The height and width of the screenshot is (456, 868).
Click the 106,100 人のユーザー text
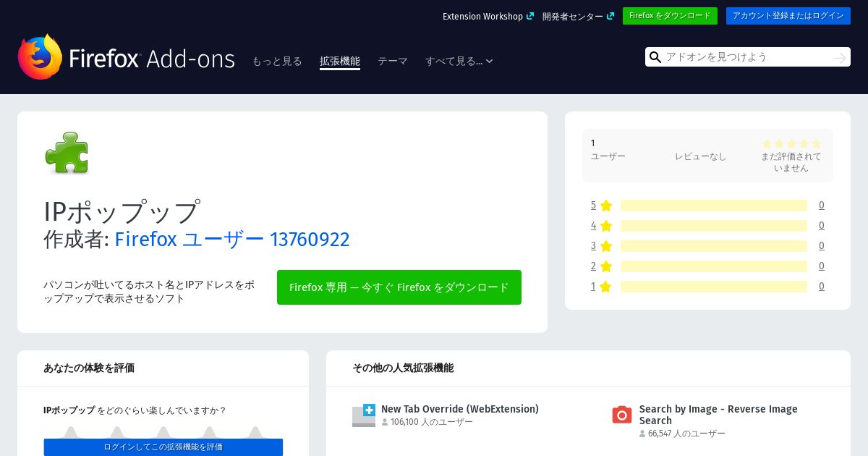(x=432, y=422)
